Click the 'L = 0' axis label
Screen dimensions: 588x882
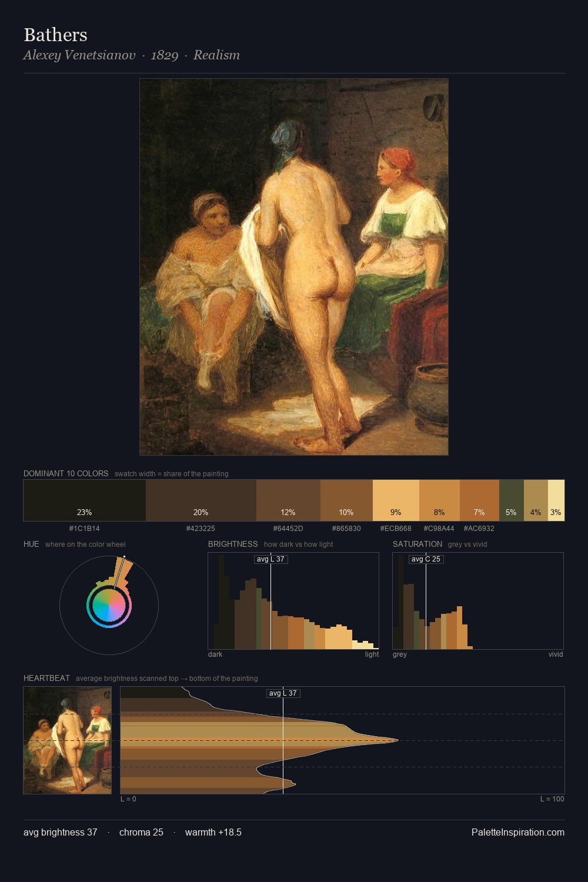tap(128, 799)
